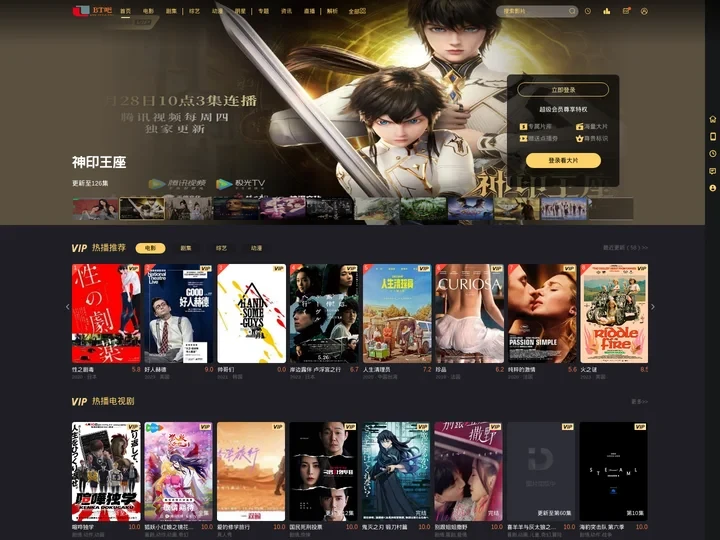This screenshot has height=540, width=720.
Task: Open the Passion Simple movie poster
Action: (542, 313)
